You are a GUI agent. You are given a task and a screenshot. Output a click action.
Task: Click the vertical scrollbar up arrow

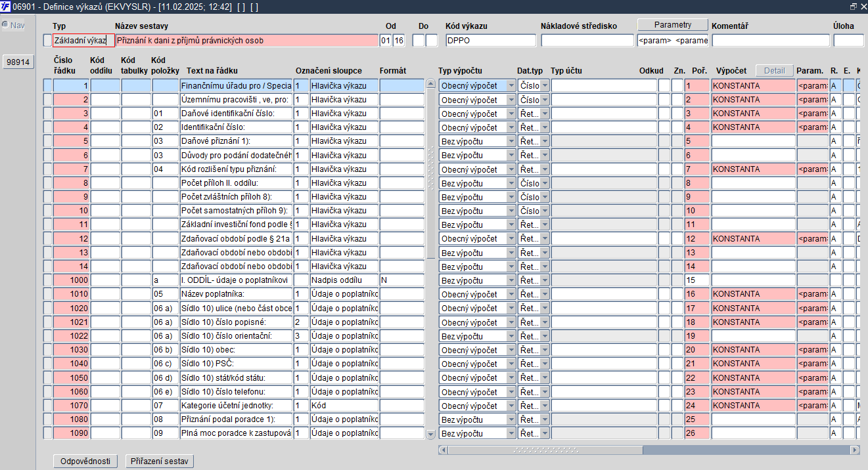(431, 83)
